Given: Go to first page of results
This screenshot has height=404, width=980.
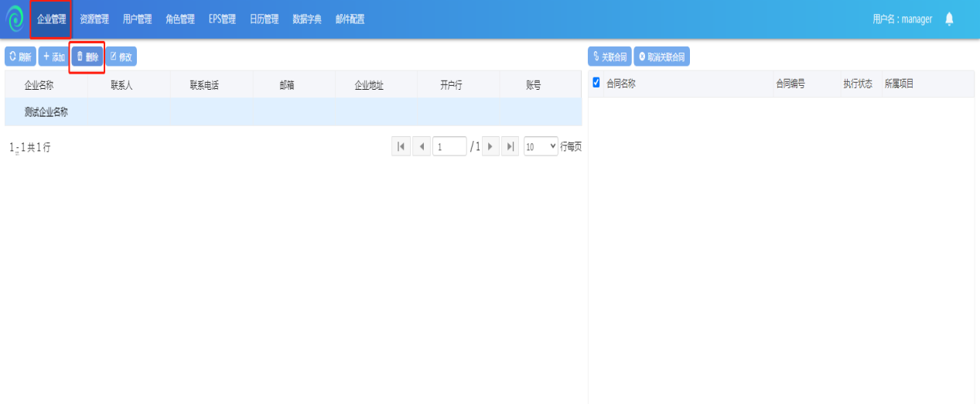Looking at the screenshot, I should coord(401,146).
